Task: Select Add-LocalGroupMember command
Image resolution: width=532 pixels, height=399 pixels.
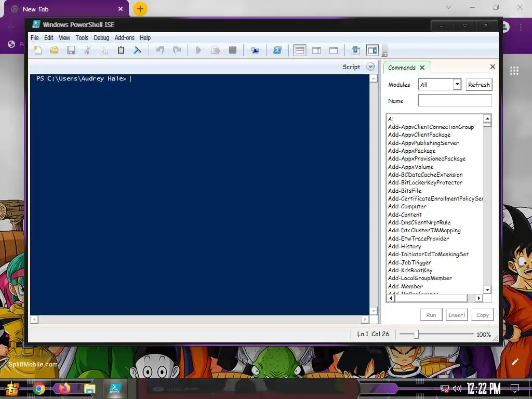Action: 420,278
